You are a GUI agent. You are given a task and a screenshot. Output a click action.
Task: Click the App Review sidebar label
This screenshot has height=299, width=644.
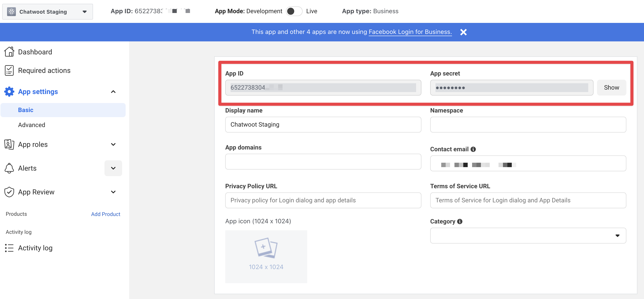pyautogui.click(x=36, y=192)
